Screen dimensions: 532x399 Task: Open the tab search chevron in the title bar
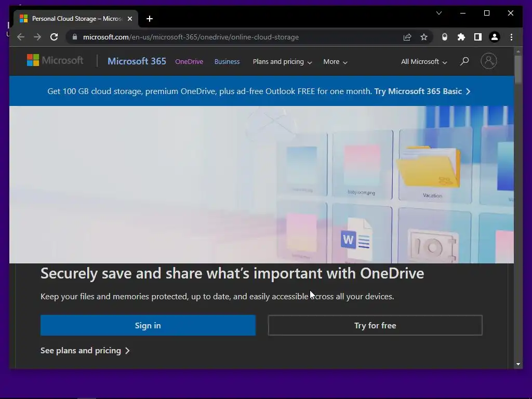pyautogui.click(x=438, y=13)
